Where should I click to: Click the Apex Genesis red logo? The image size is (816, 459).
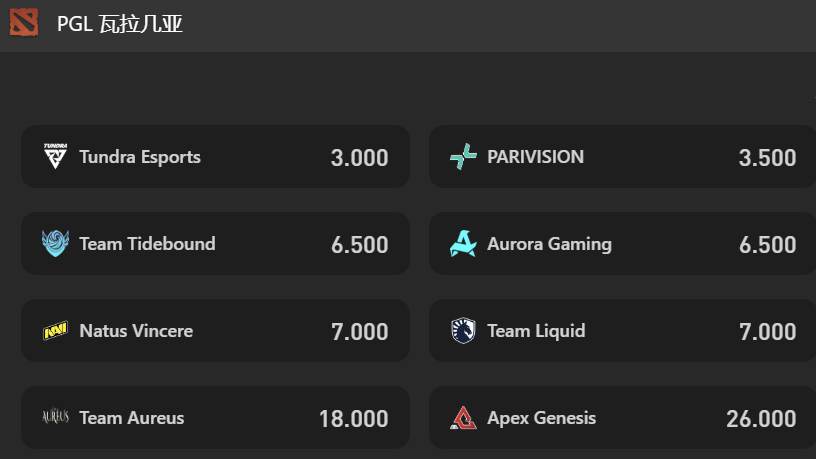(x=463, y=418)
